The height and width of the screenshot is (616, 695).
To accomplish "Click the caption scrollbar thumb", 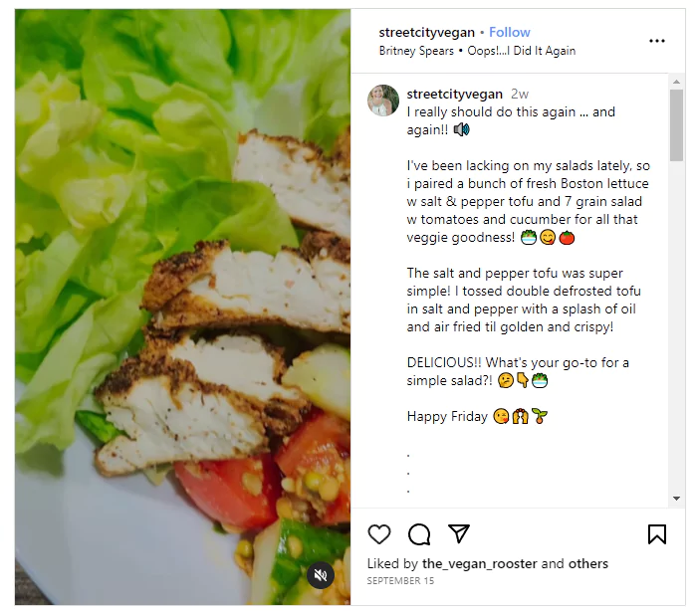I will [676, 124].
